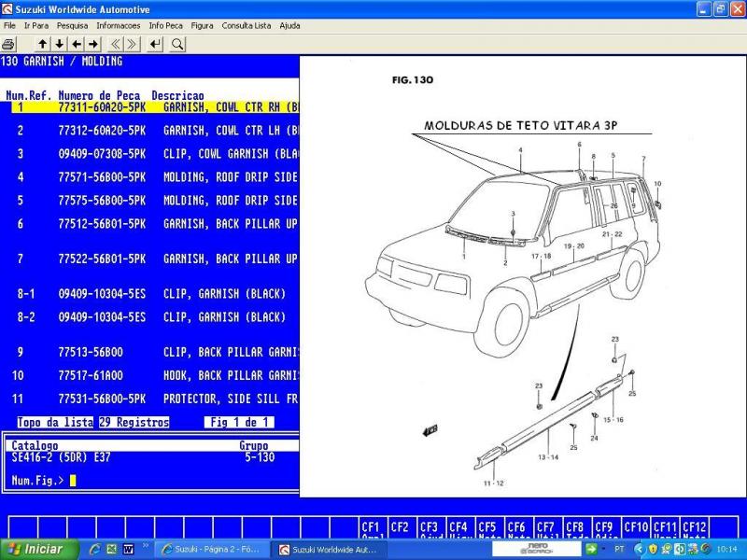The height and width of the screenshot is (560, 747).
Task: Click the CF10 function key button
Action: tap(636, 528)
